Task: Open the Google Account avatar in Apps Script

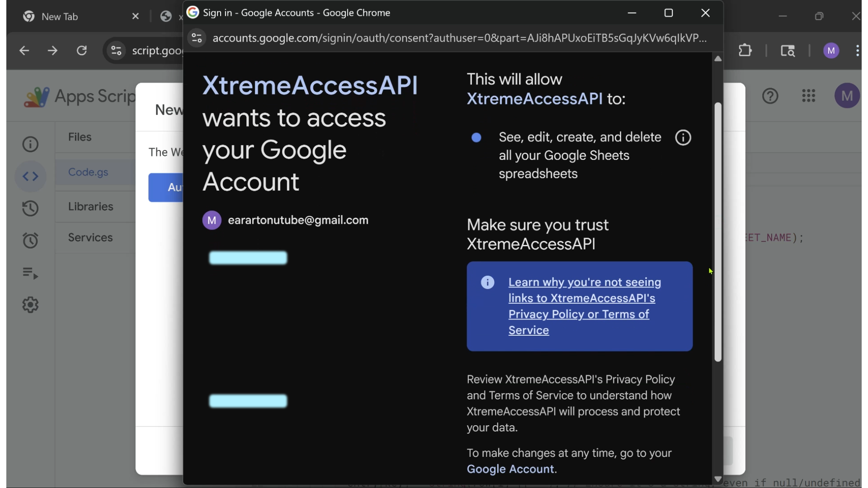Action: (847, 96)
